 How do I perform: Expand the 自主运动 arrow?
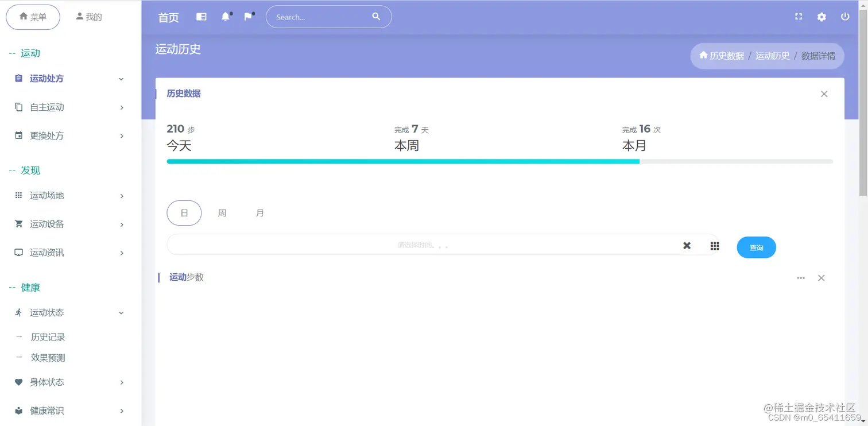(x=122, y=107)
